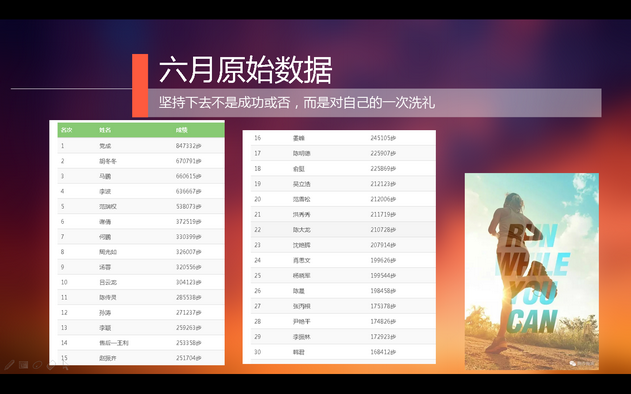This screenshot has height=394, width=631.
Task: Click the WeChat watermark logo on photo
Action: tap(573, 363)
